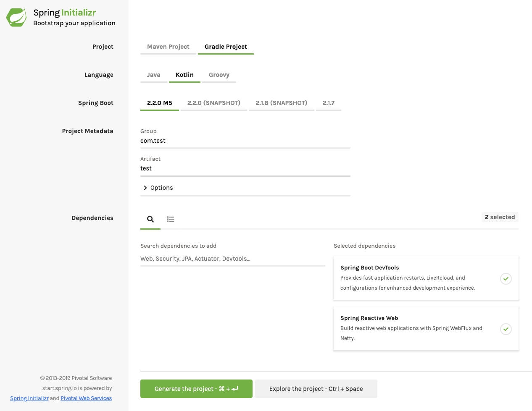
Task: Click the Project Metadata label
Action: (x=88, y=131)
